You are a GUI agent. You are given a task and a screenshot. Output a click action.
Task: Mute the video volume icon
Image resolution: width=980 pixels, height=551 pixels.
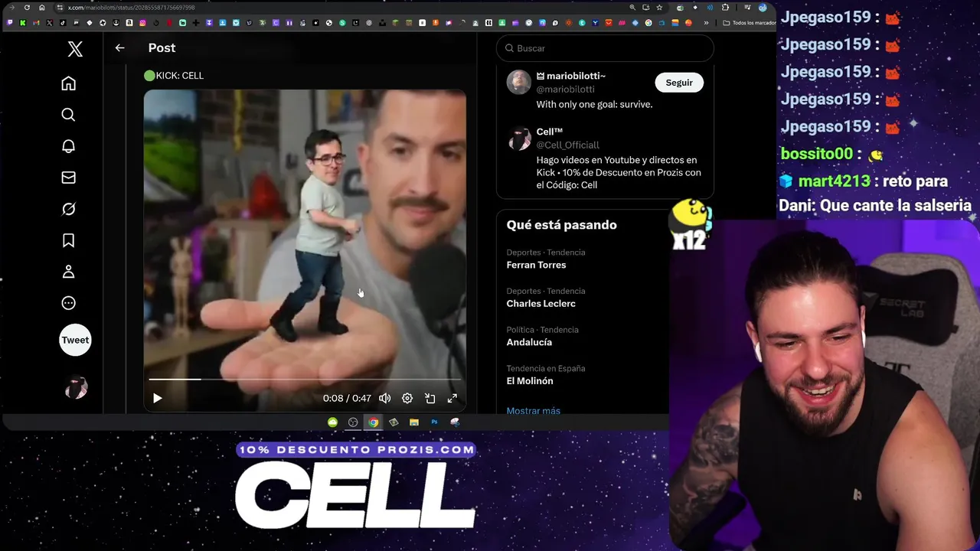(385, 398)
